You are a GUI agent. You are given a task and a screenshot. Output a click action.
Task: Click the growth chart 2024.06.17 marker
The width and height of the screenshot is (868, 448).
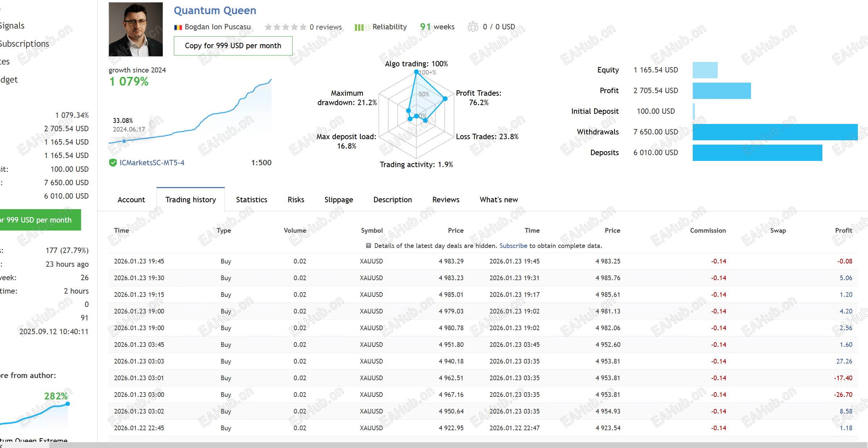(x=124, y=141)
